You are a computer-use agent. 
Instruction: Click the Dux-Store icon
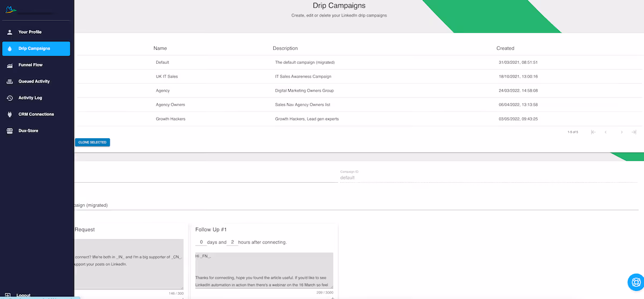(10, 131)
